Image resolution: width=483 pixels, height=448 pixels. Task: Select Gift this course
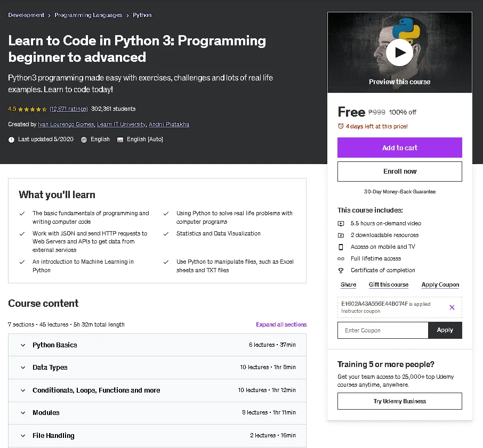[x=389, y=284]
